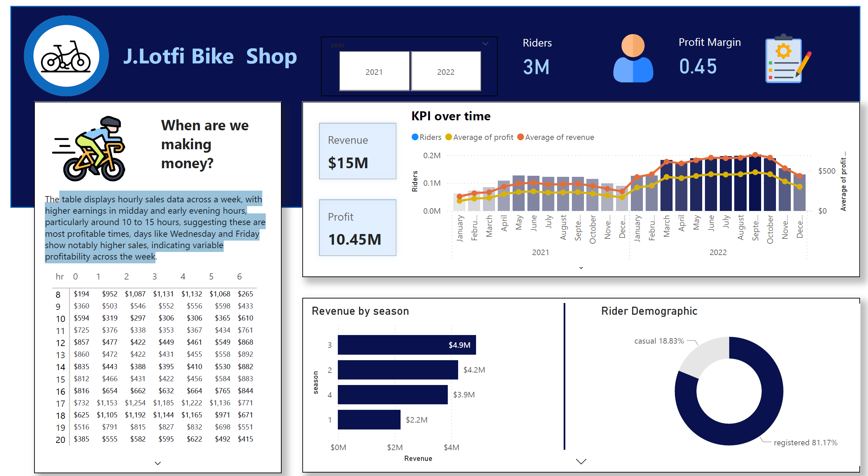This screenshot has height=476, width=868.
Task: Click the blue Riders legend marker
Action: [415, 137]
